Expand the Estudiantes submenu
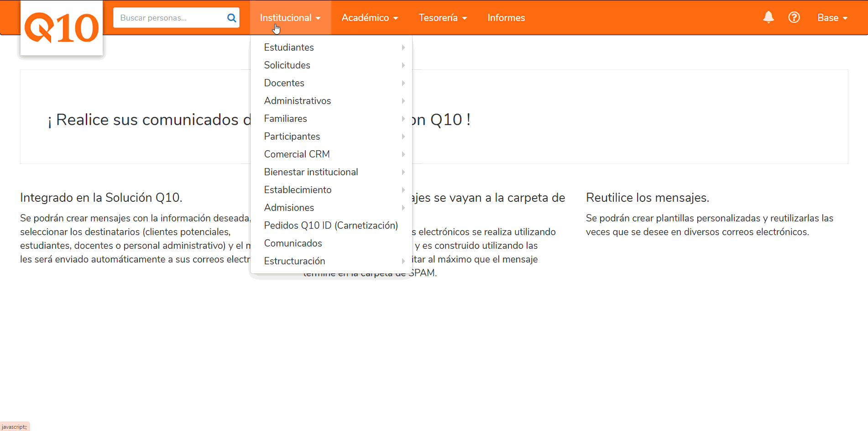Screen dimensions: 868x431 click(x=331, y=47)
